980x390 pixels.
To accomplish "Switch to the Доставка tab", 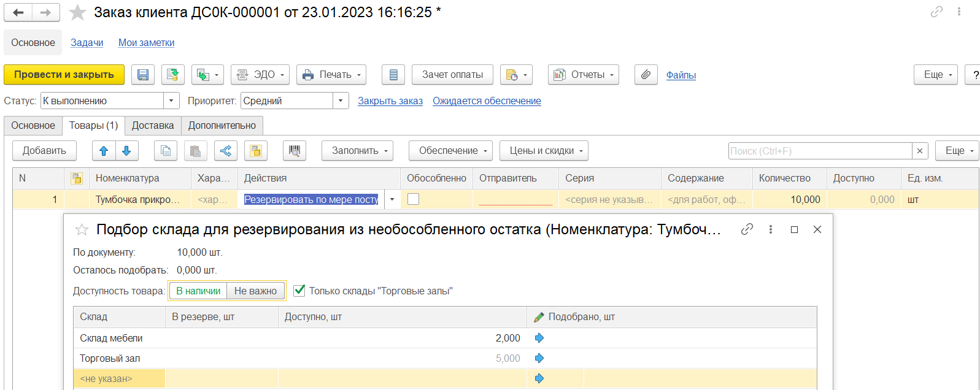I will pyautogui.click(x=153, y=126).
